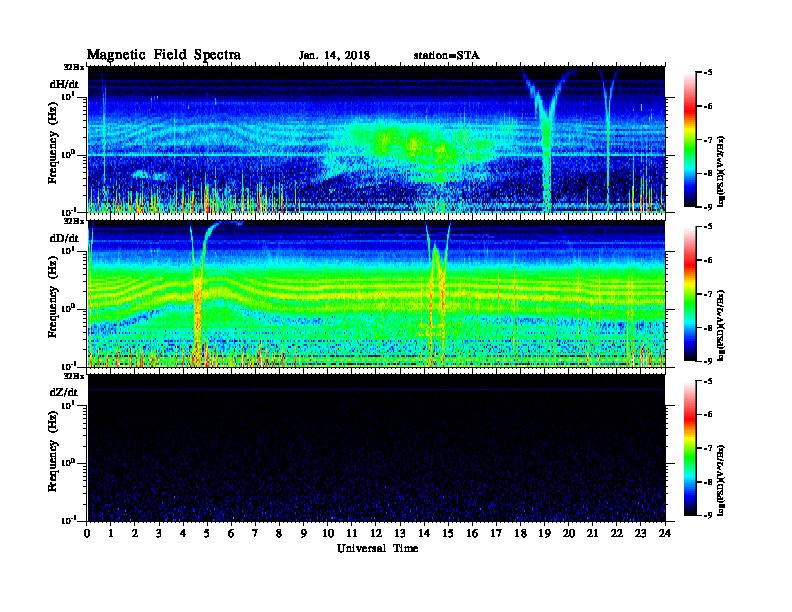The width and height of the screenshot is (792, 612).
Task: Click inside the dH/dt spectrogram plot
Action: click(376, 139)
